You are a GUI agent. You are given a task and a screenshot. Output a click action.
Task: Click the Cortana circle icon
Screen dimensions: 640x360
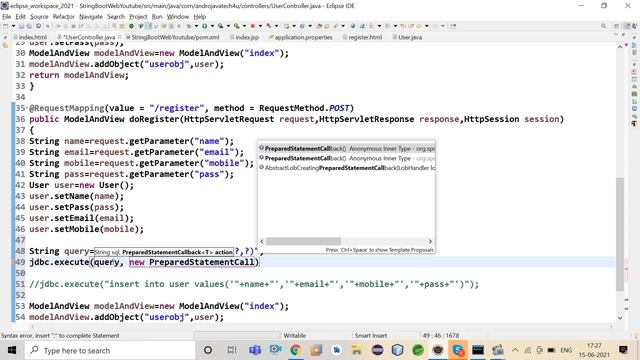pos(208,350)
